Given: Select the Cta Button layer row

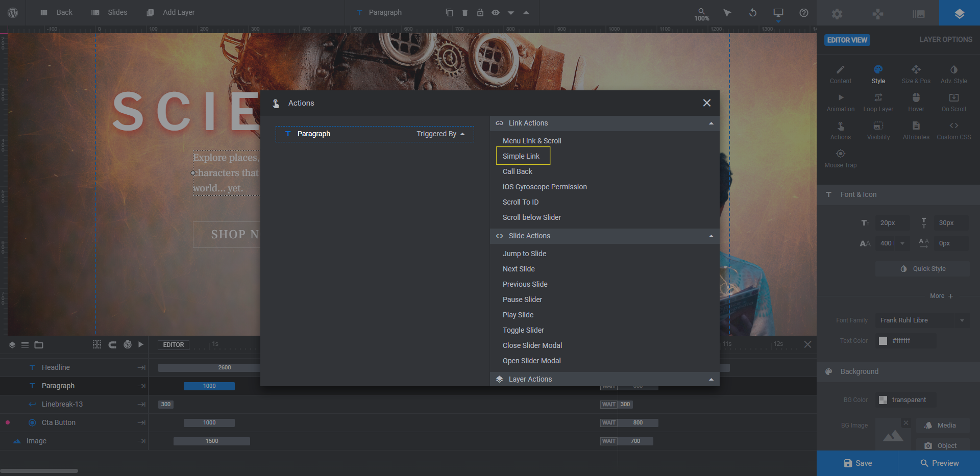Looking at the screenshot, I should [x=74, y=422].
